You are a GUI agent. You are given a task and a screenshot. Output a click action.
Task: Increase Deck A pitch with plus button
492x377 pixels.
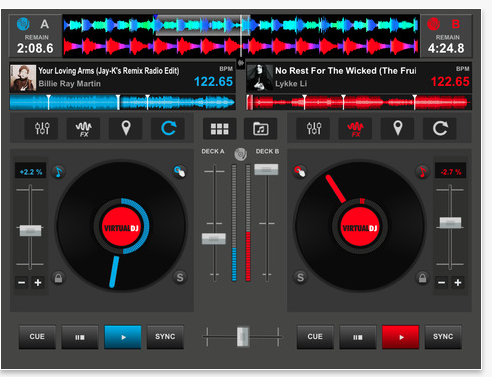[38, 283]
